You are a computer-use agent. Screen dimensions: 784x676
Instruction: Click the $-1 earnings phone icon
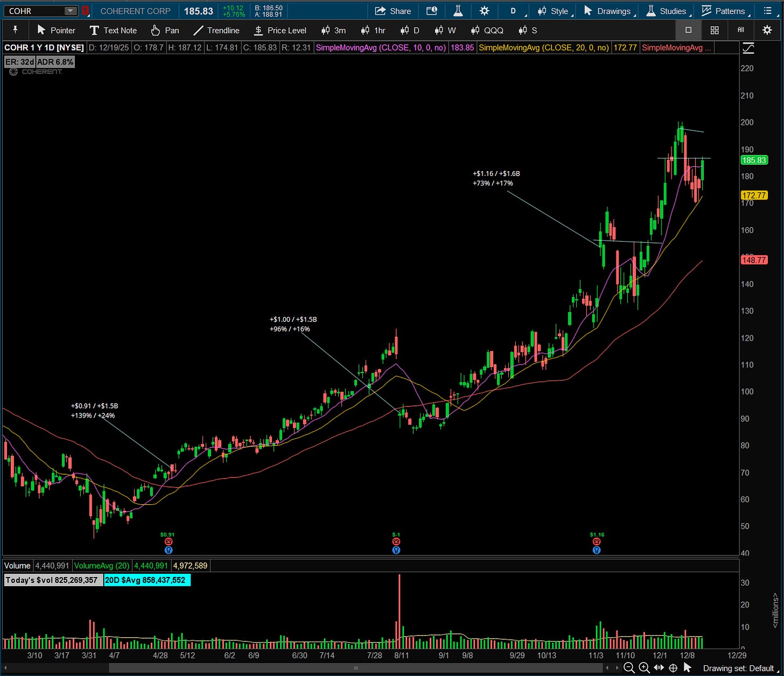coord(396,542)
